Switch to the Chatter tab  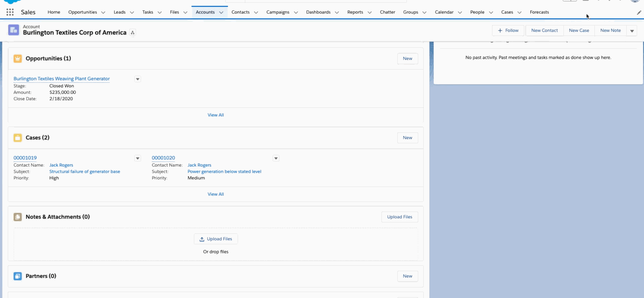(x=387, y=12)
